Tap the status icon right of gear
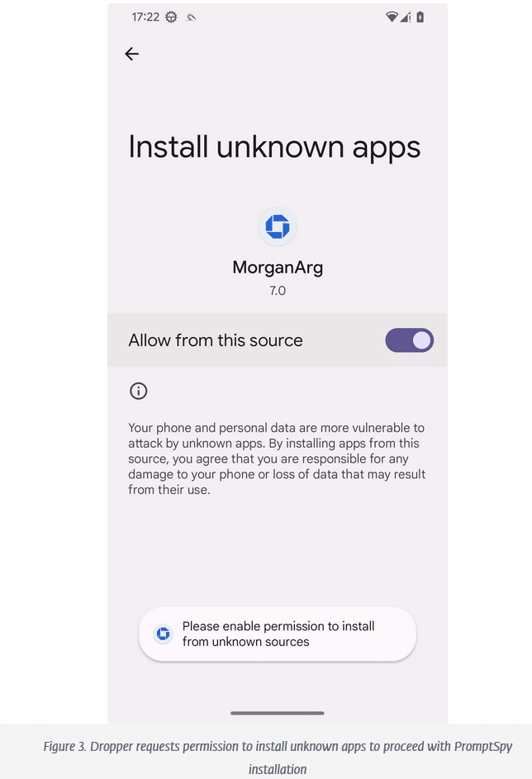This screenshot has height=779, width=532. [192, 17]
